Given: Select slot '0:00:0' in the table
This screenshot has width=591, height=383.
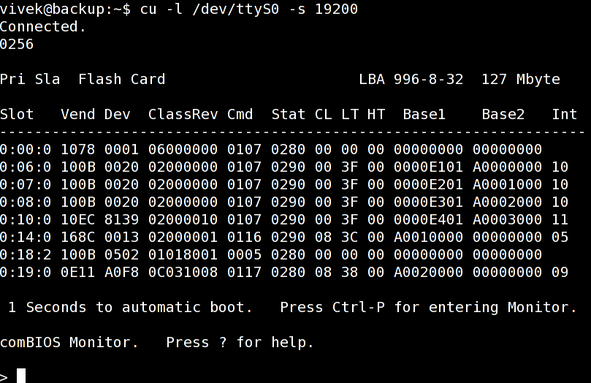Looking at the screenshot, I should click(x=26, y=150).
